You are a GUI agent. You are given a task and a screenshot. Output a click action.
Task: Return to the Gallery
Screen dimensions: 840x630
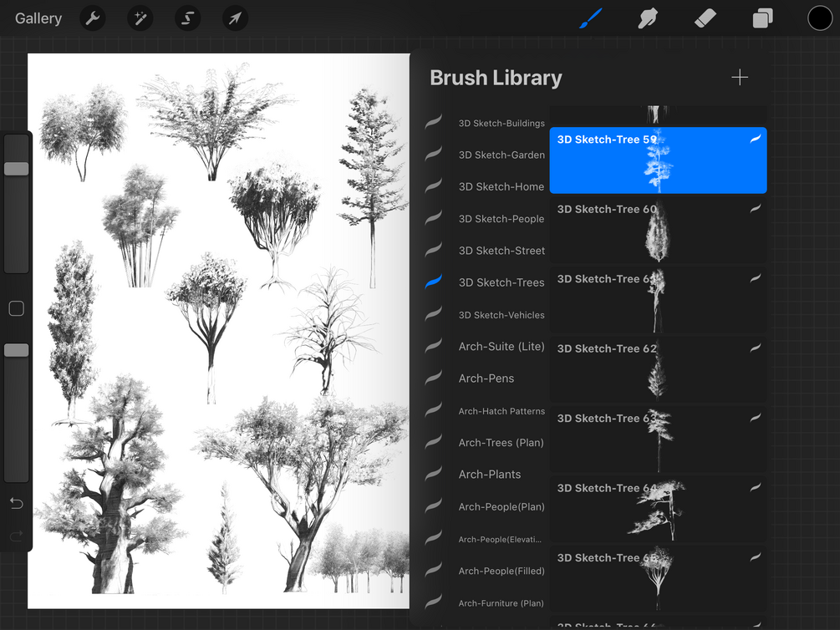click(38, 18)
